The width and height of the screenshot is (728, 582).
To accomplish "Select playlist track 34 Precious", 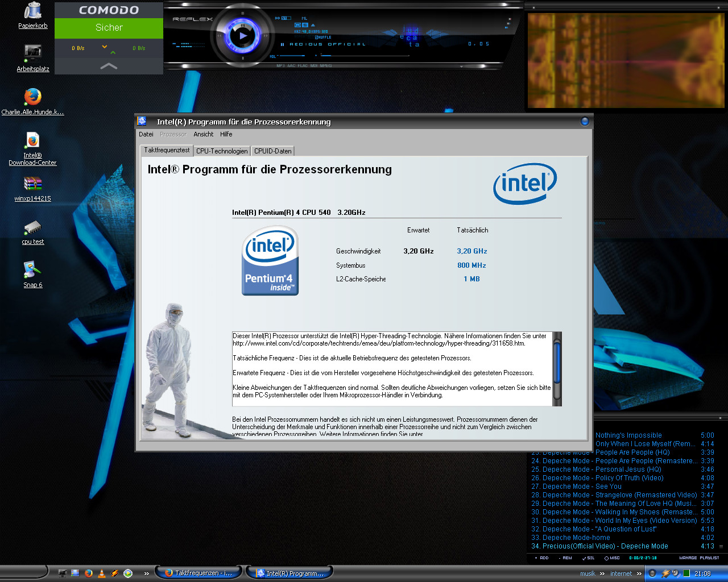I will pos(622,546).
